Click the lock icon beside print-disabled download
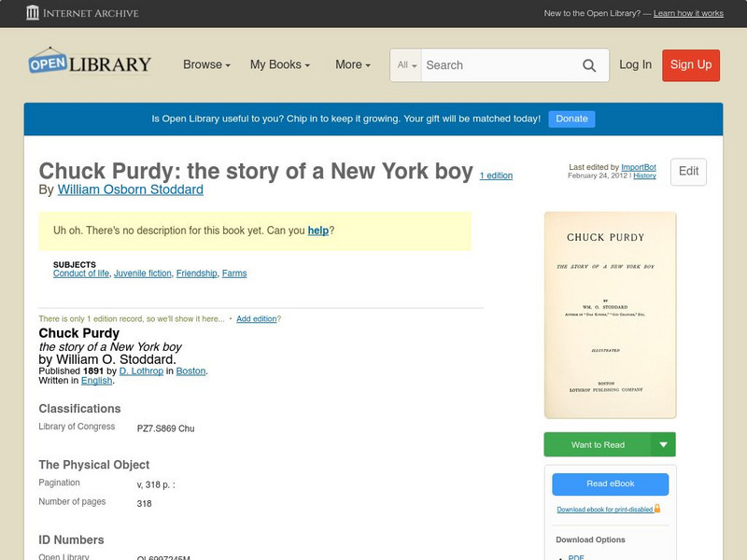Image resolution: width=747 pixels, height=560 pixels. coord(657,509)
